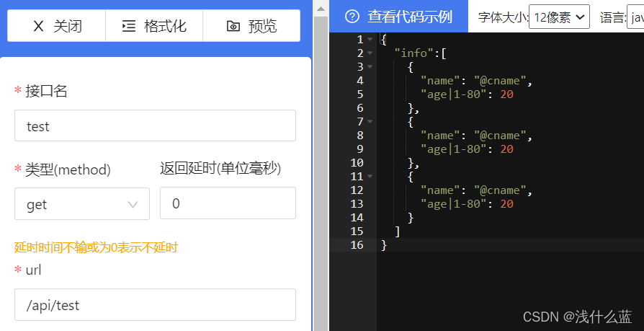Click "age|1-80" on code line 5
Image resolution: width=644 pixels, height=331 pixels.
pos(454,94)
